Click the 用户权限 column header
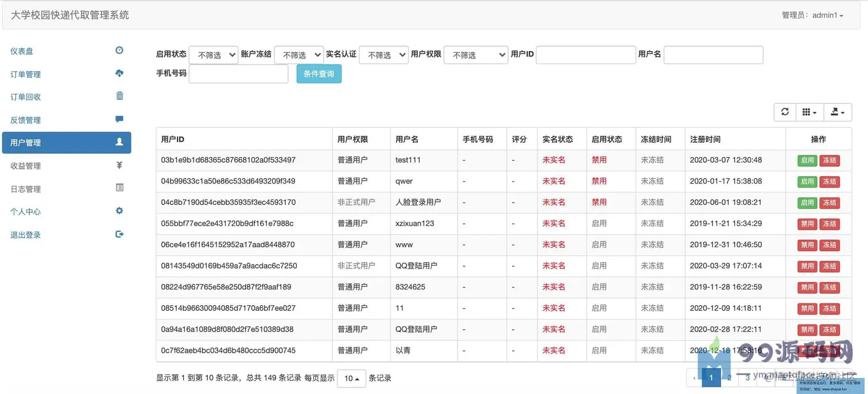 361,139
